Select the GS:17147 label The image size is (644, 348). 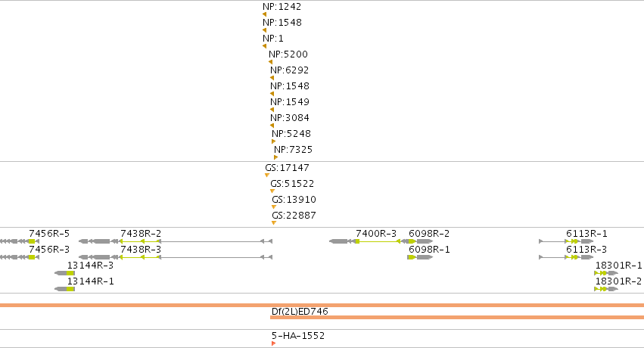[x=287, y=168]
